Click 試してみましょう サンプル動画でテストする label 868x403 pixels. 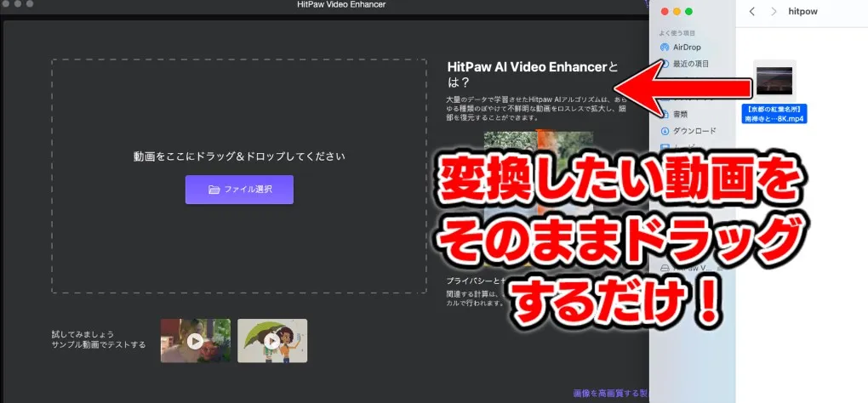pos(98,339)
